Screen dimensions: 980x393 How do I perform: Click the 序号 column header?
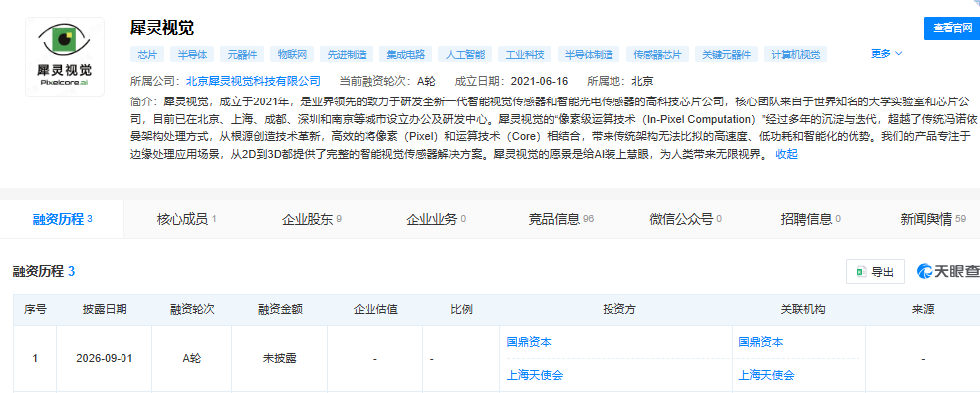[35, 309]
